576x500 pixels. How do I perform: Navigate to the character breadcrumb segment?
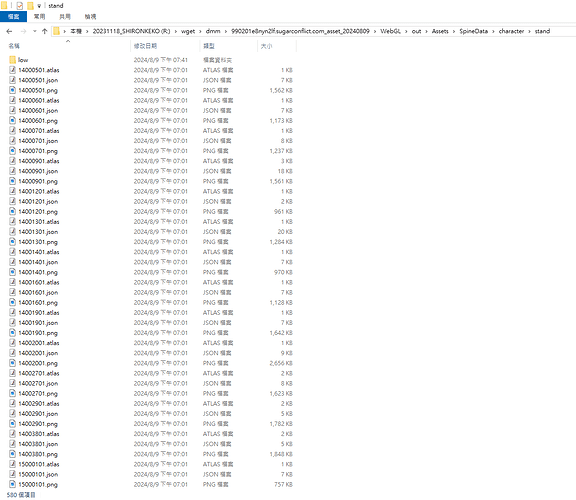[511, 31]
